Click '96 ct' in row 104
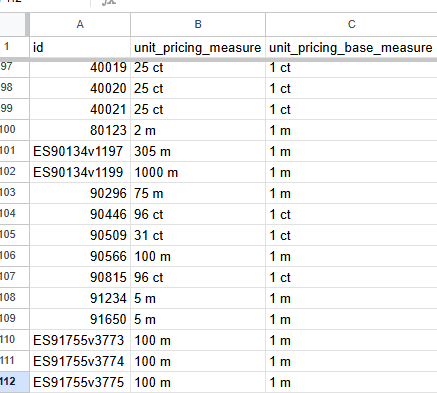 tap(198, 214)
